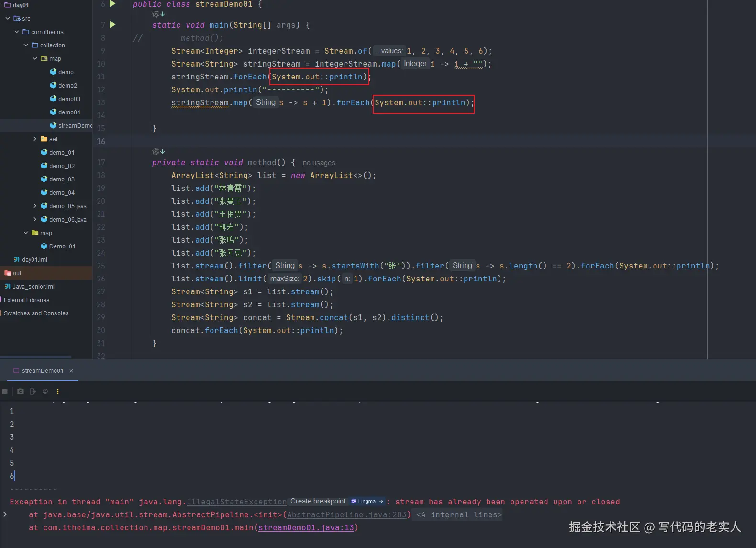
Task: Run class streamDemo01 via gutter arrow
Action: tap(112, 4)
